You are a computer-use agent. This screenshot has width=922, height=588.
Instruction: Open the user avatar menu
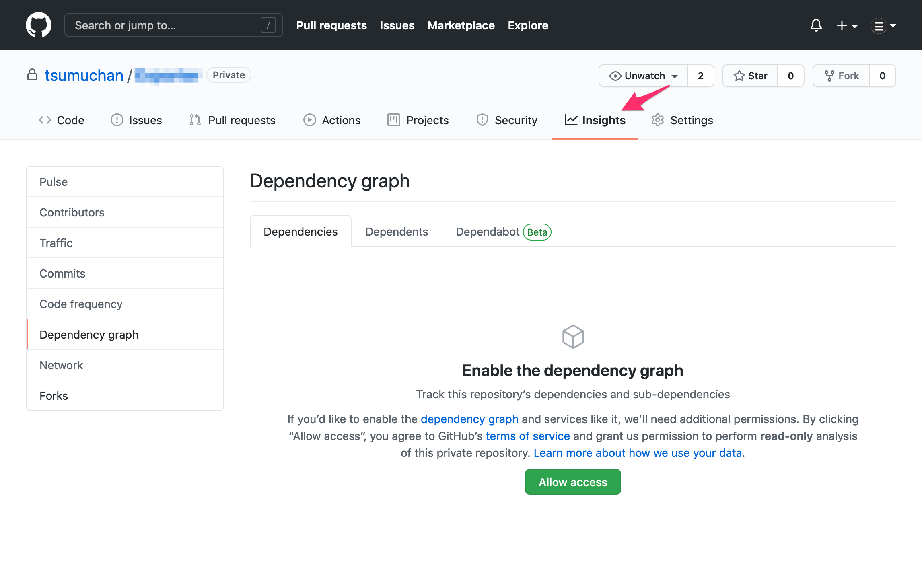(x=883, y=25)
